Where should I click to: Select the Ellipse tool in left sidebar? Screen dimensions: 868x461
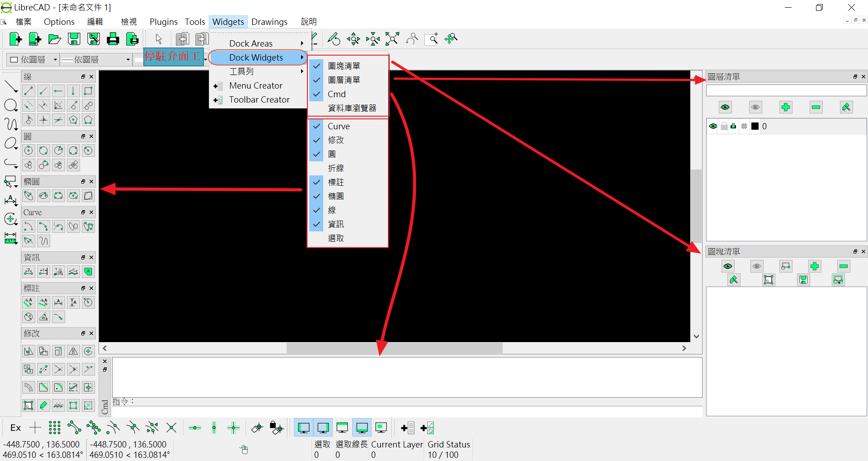pyautogui.click(x=11, y=144)
